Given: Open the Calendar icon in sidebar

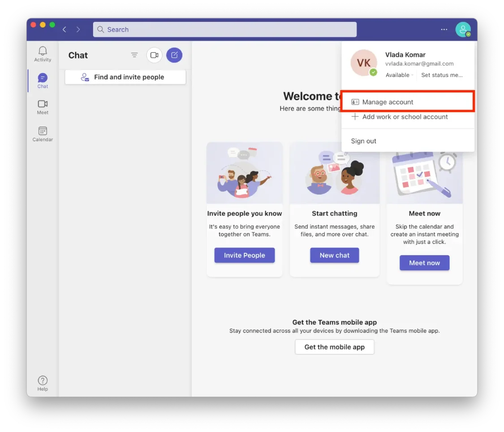Looking at the screenshot, I should 43,131.
